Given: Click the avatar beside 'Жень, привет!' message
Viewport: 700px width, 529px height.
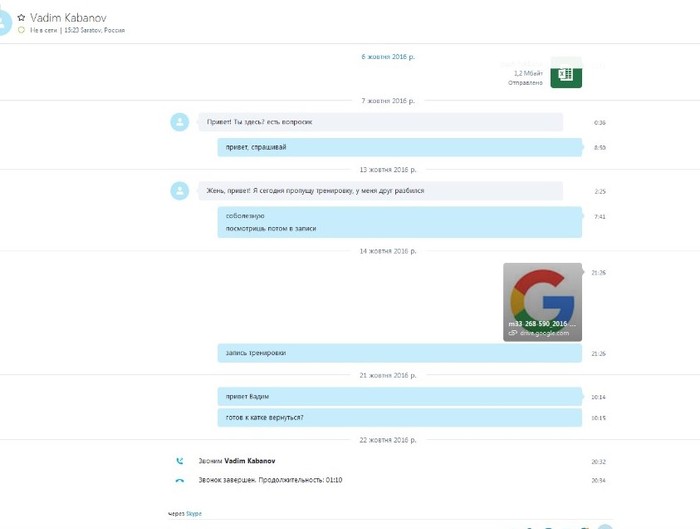Looking at the screenshot, I should click(180, 191).
